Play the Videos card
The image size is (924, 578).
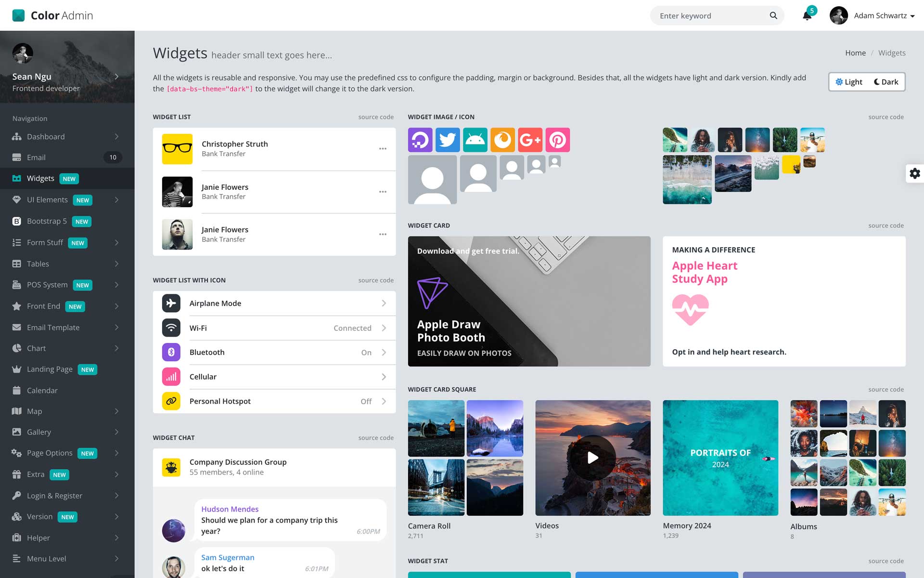[x=593, y=458]
